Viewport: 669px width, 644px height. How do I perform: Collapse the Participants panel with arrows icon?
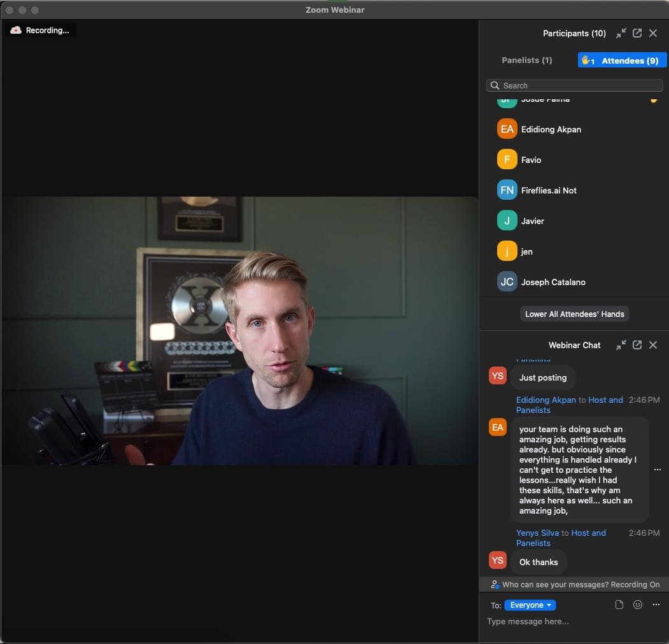[x=621, y=33]
